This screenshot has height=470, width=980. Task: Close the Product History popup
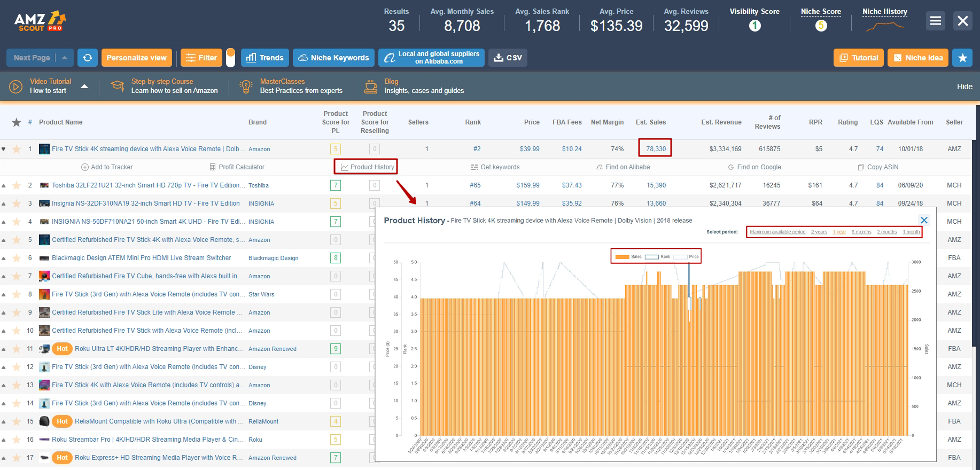click(x=924, y=220)
